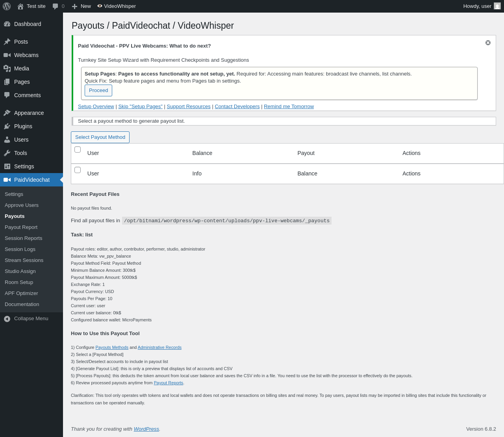Click the Test site title link
Viewport: 504px width, 437px height.
36,6
